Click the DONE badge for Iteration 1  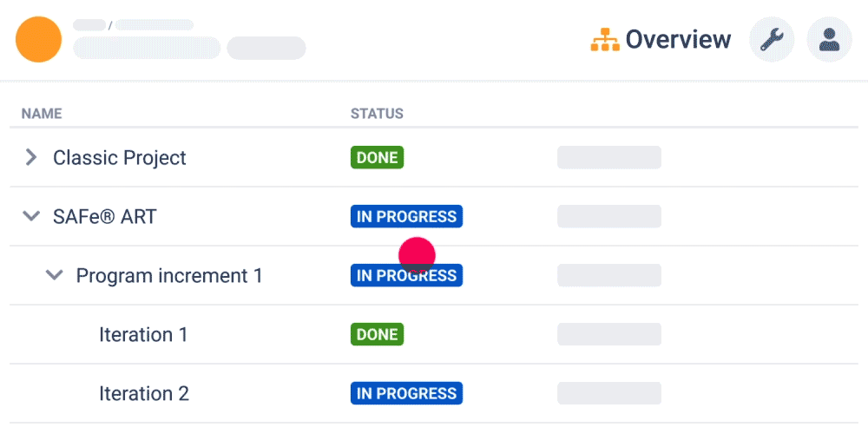click(x=377, y=334)
